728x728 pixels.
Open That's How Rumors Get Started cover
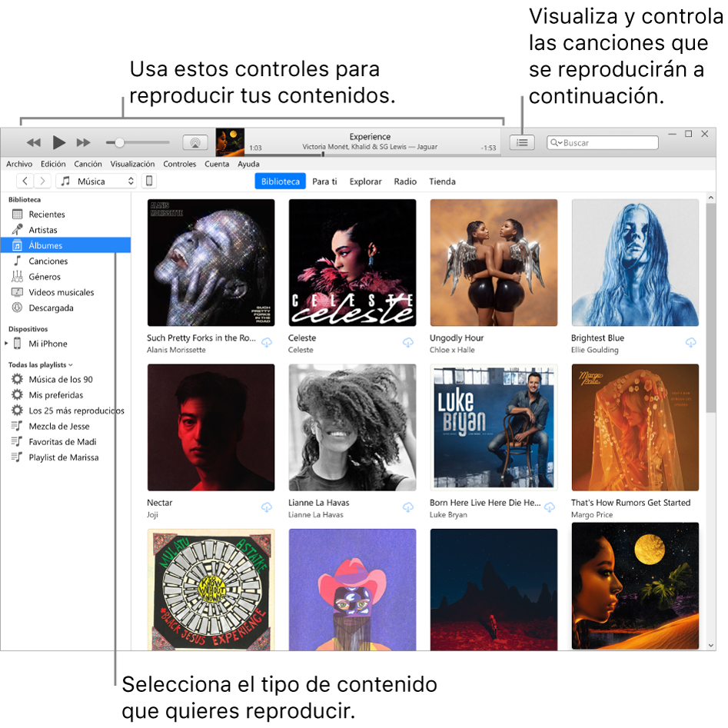pyautogui.click(x=635, y=427)
